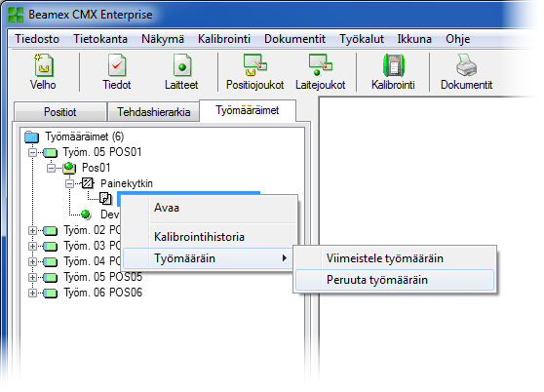Click the Työm. 05 POS05 work order icon
This screenshot has width=544, height=392.
point(50,277)
